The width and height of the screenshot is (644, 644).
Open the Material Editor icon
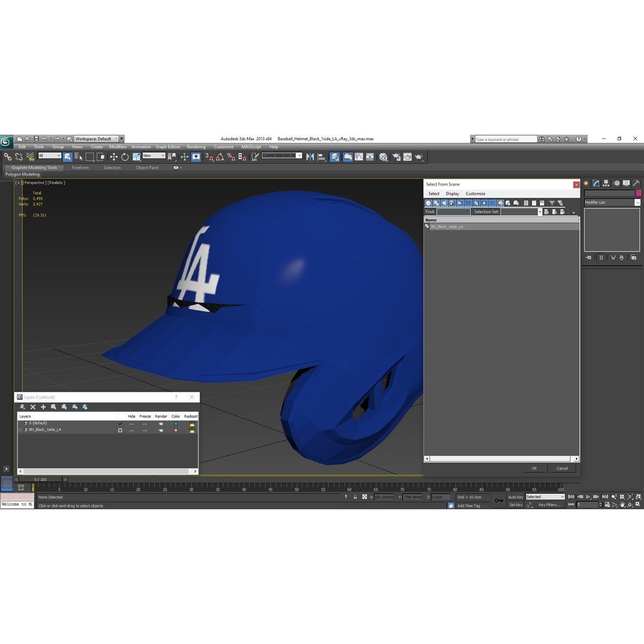[x=383, y=156]
